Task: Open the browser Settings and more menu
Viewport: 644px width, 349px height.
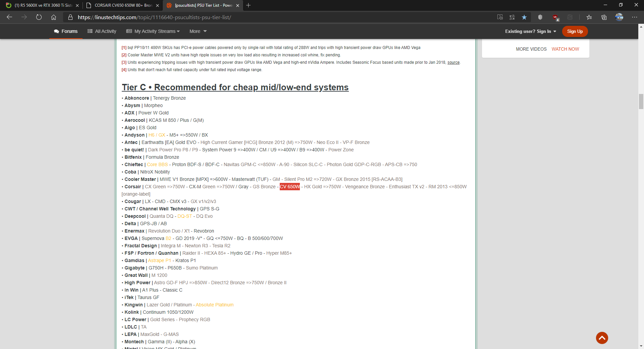Action: (x=635, y=17)
